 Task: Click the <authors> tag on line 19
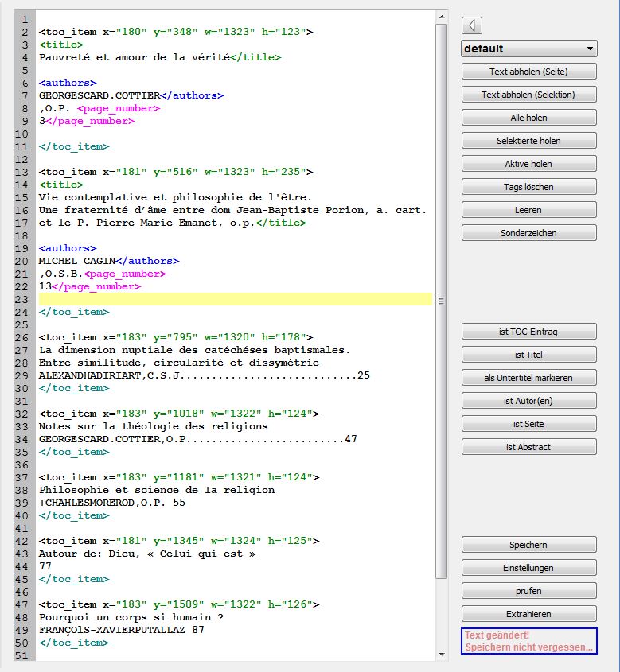click(x=68, y=248)
